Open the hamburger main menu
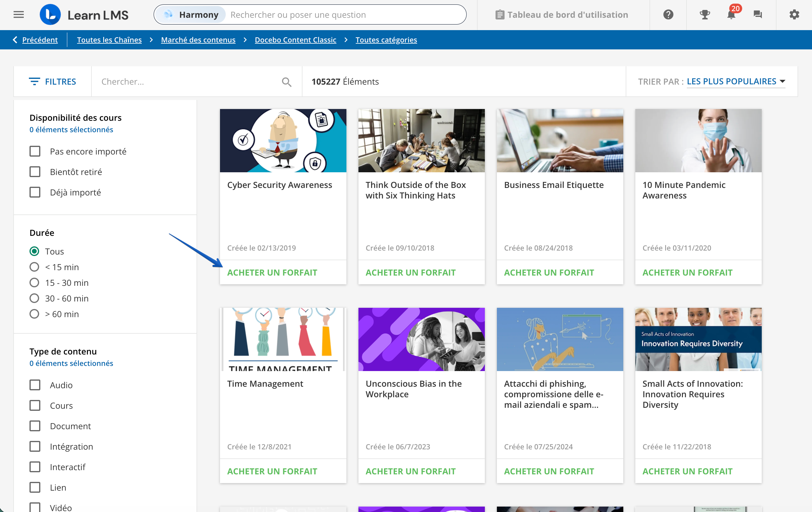The height and width of the screenshot is (512, 812). pyautogui.click(x=19, y=14)
